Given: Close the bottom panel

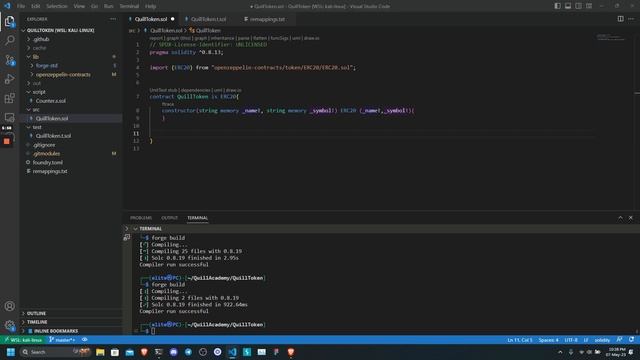Looking at the screenshot, I should tap(631, 218).
